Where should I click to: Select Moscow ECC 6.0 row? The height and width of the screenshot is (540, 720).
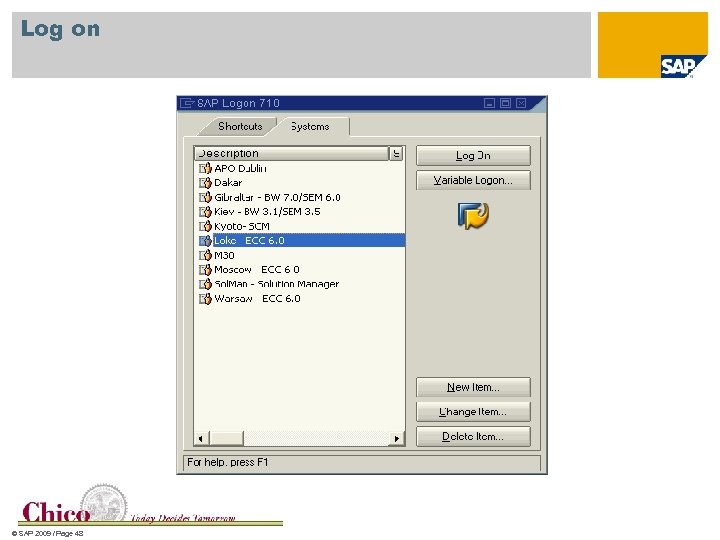tap(300, 270)
